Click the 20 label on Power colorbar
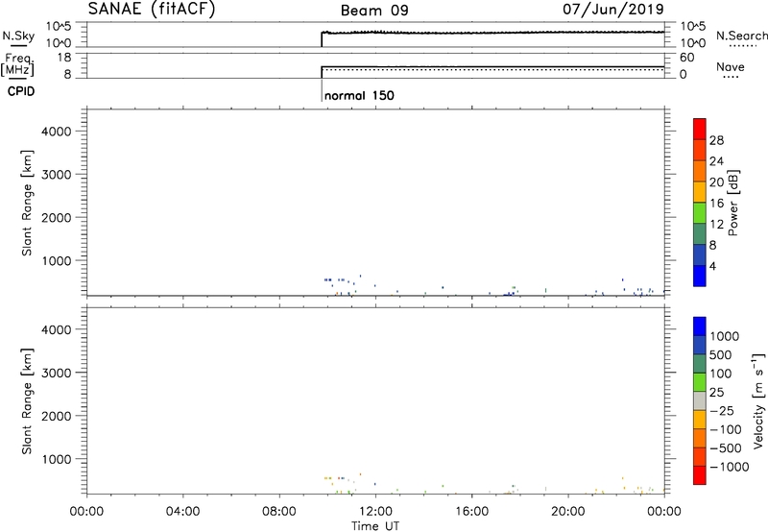The height and width of the screenshot is (532, 768). coord(716,182)
